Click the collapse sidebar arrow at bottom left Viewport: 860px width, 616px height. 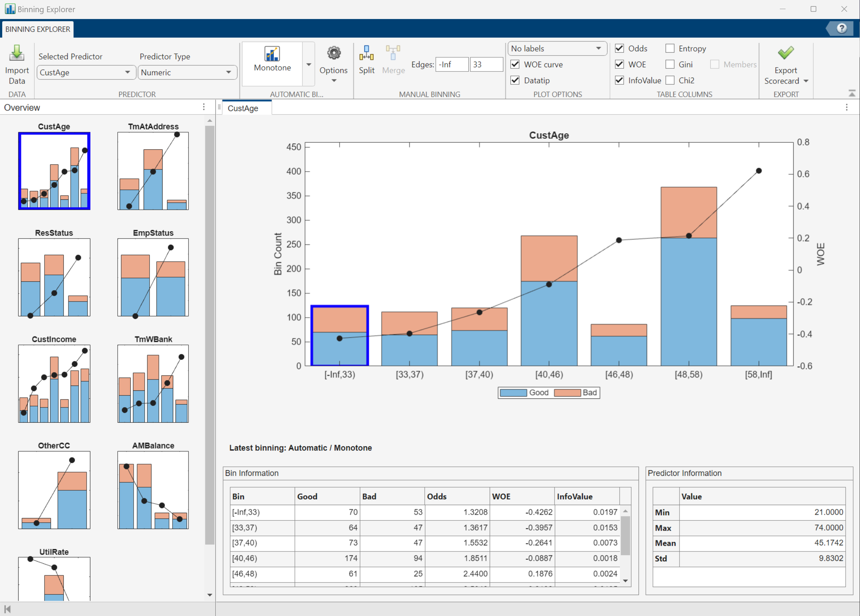(x=7, y=609)
